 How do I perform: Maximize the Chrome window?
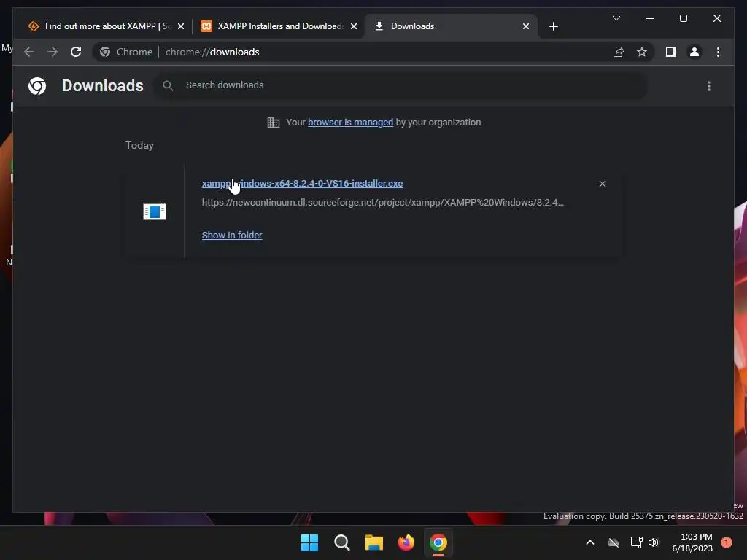coord(683,18)
